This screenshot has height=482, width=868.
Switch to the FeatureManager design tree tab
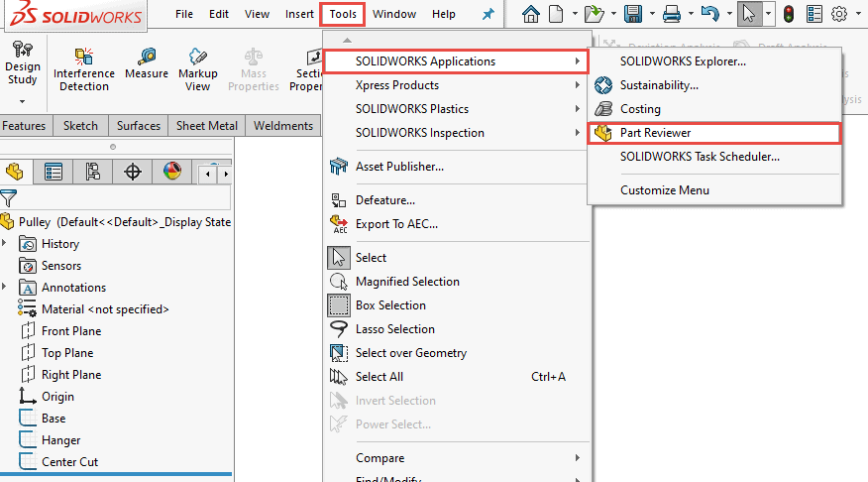(15, 172)
